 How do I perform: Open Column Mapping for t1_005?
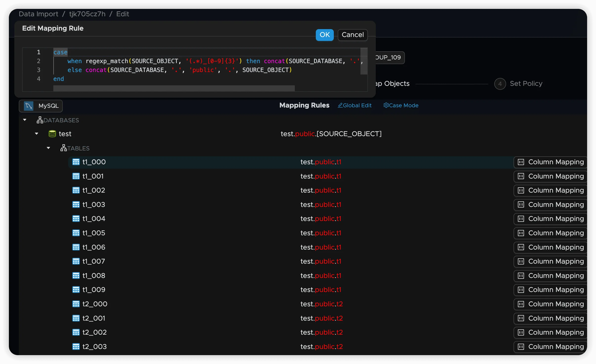551,233
